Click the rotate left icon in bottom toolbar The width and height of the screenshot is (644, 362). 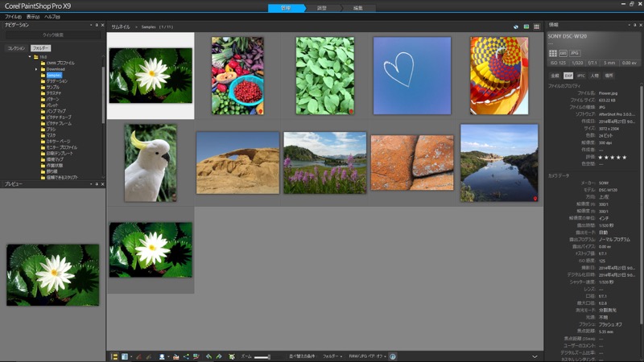coord(208,356)
